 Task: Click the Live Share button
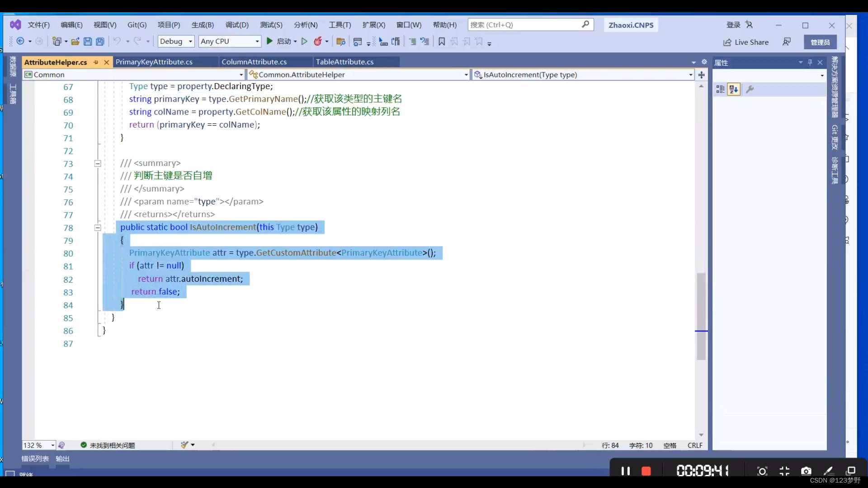(x=746, y=42)
